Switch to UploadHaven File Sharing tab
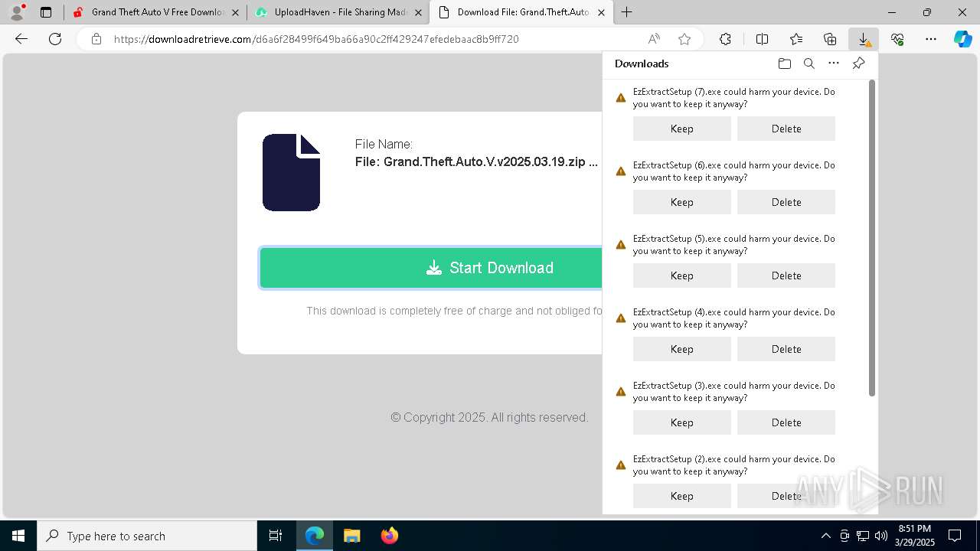This screenshot has width=980, height=551. point(339,12)
